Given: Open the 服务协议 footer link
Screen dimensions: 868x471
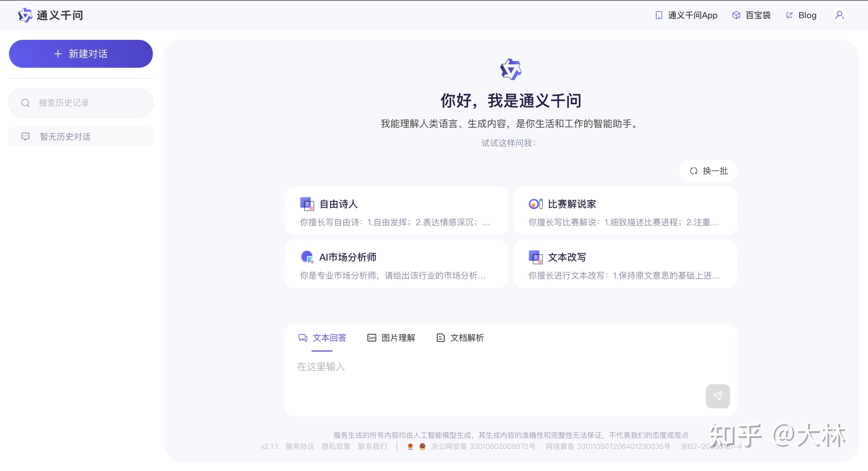Looking at the screenshot, I should click(x=300, y=447).
